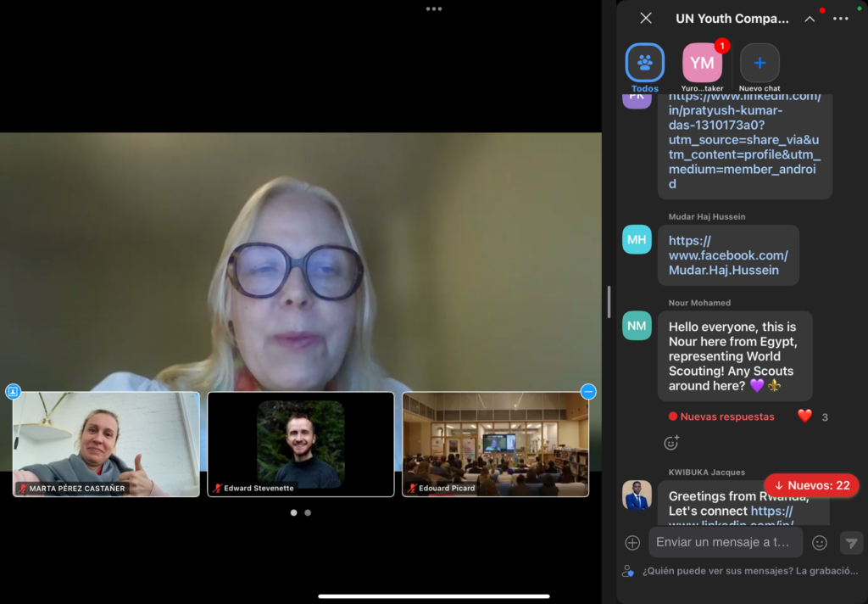Viewport: 868px width, 604px height.
Task: Open the emoji picker in the message bar
Action: tap(820, 542)
